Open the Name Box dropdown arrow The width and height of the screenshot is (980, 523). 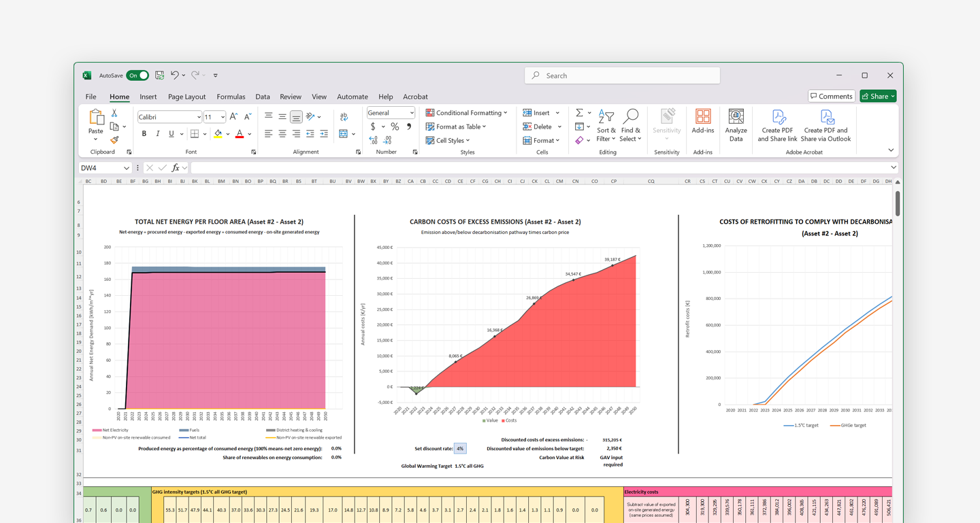(127, 168)
